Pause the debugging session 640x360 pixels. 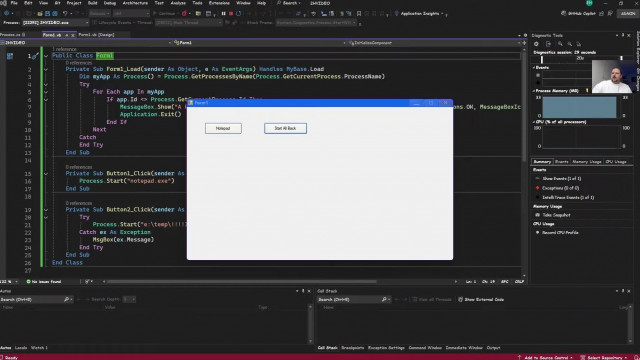click(x=223, y=13)
